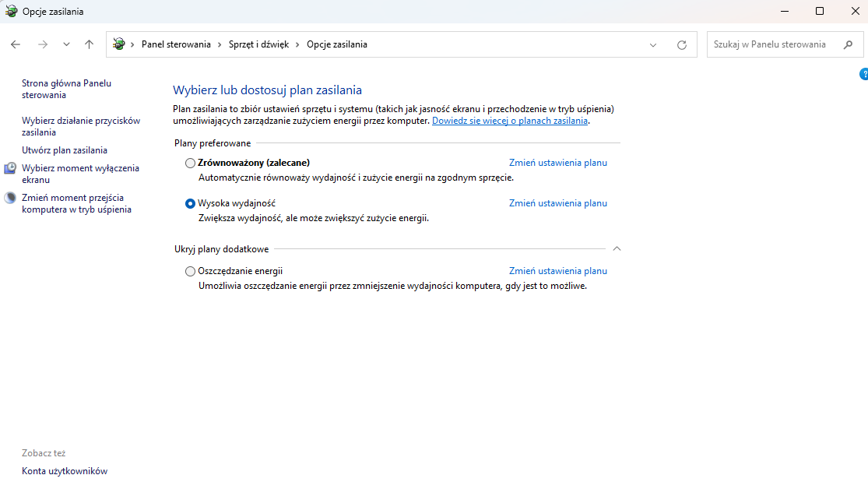Click the moon sleep icon in sidebar
868x482 pixels.
(x=11, y=198)
